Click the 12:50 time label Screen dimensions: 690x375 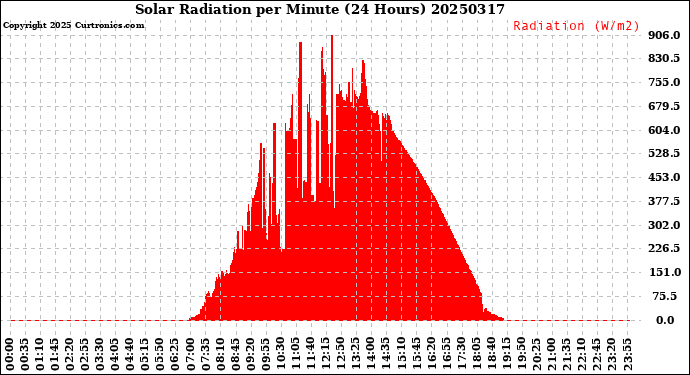(x=341, y=355)
